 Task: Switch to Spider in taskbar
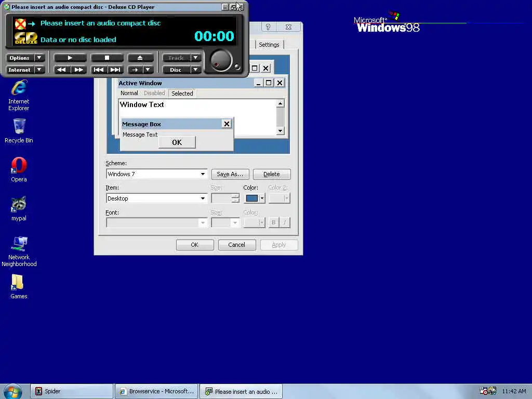(x=72, y=392)
